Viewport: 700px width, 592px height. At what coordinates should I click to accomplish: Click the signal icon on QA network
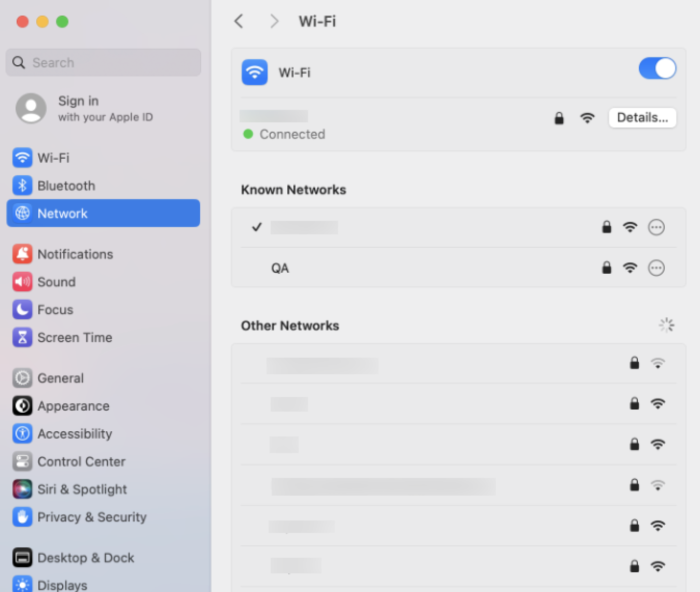click(630, 268)
